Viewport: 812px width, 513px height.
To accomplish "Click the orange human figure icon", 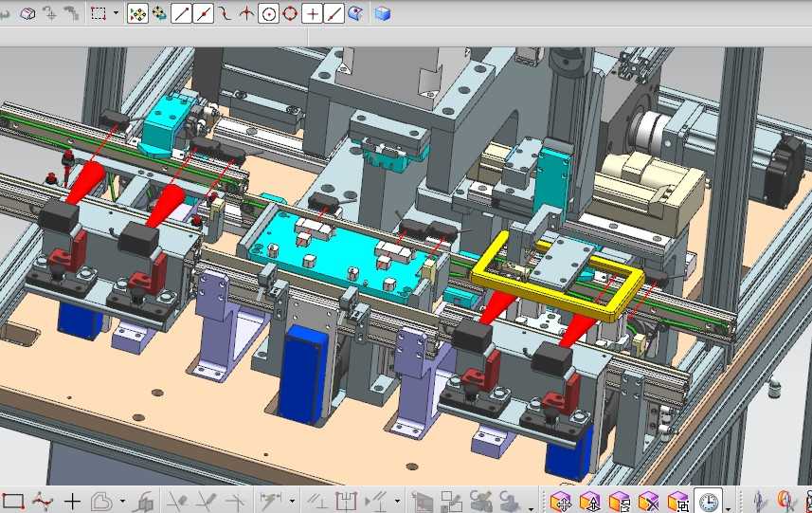I will (x=785, y=501).
